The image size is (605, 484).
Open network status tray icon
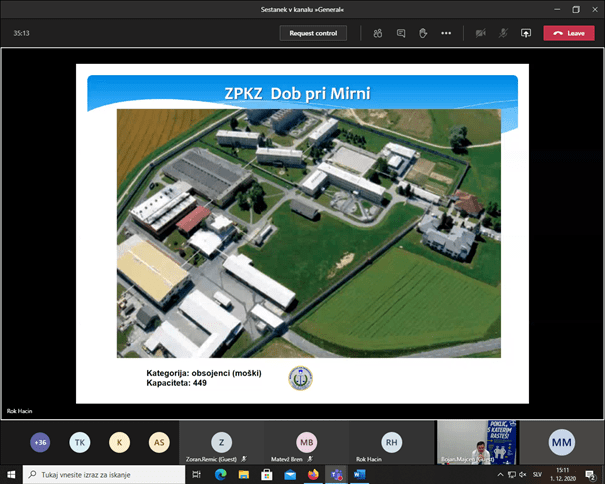512,474
